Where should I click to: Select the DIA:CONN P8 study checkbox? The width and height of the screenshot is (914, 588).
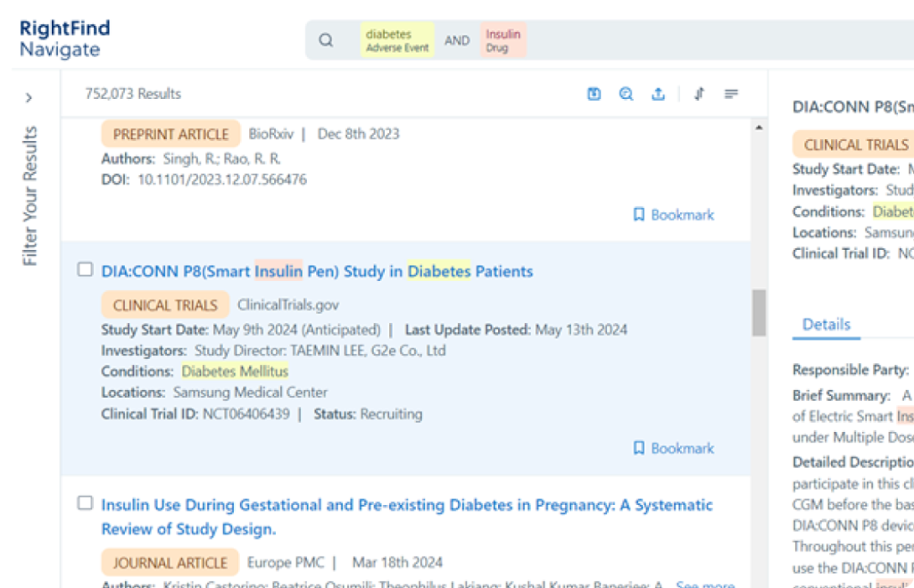click(85, 269)
